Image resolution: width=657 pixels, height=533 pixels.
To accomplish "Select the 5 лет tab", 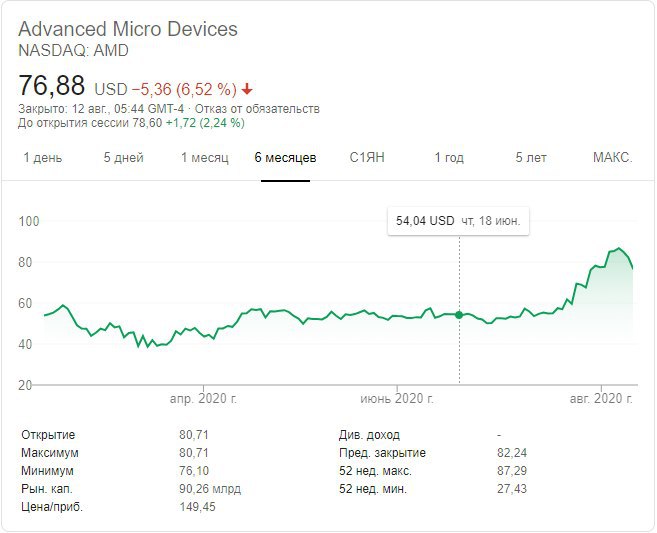I will click(531, 158).
